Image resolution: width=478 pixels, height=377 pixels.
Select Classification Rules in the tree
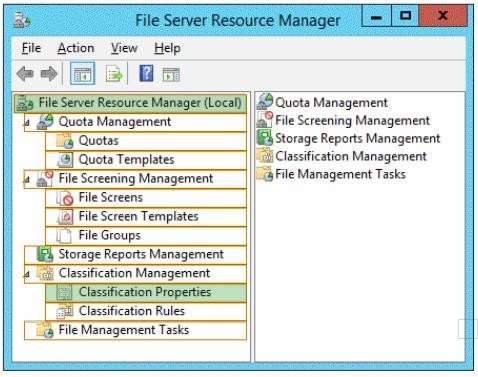click(x=146, y=311)
